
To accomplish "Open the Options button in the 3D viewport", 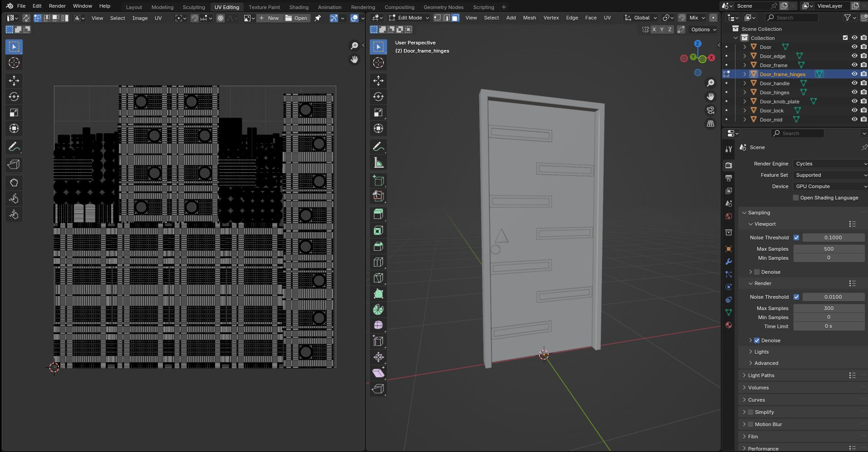I will click(703, 29).
